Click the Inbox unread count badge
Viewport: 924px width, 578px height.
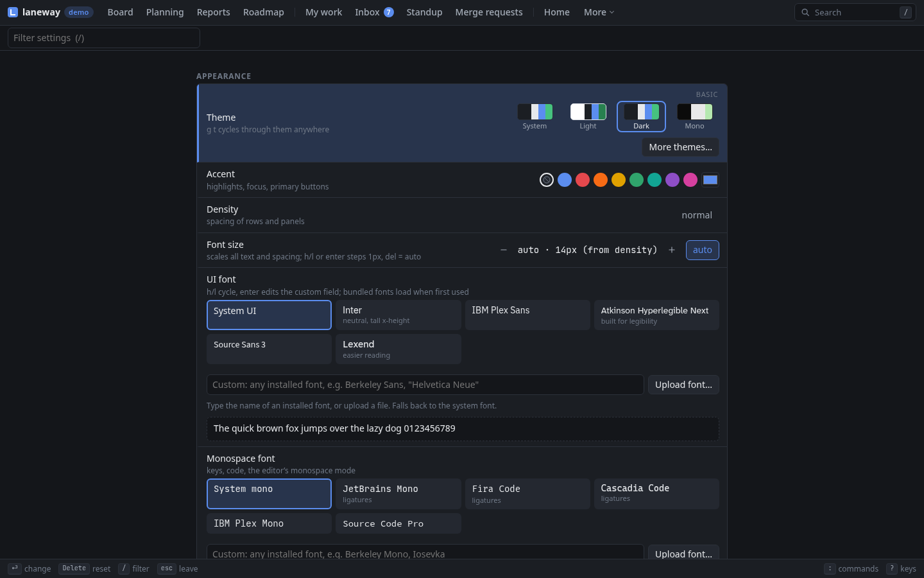[388, 12]
